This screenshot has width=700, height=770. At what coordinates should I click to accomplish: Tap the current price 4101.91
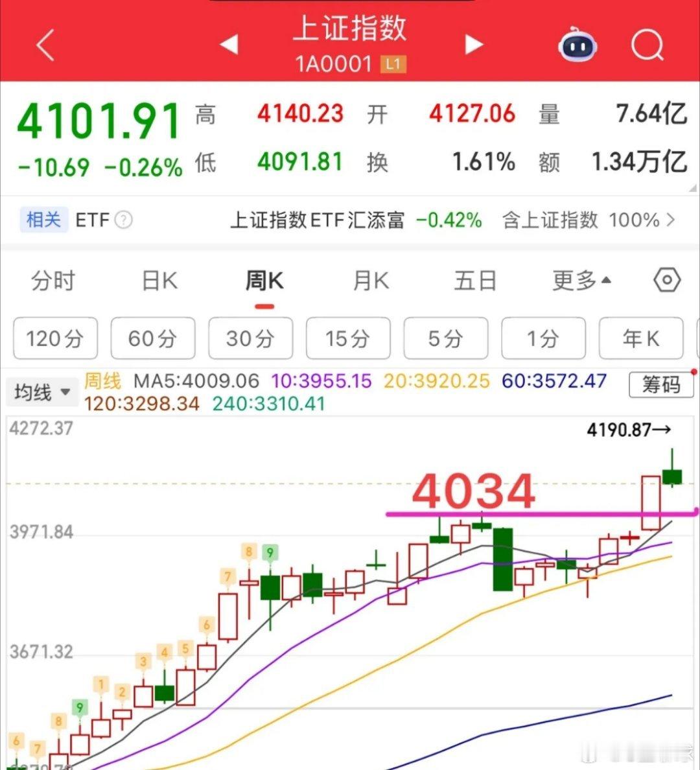click(x=99, y=121)
